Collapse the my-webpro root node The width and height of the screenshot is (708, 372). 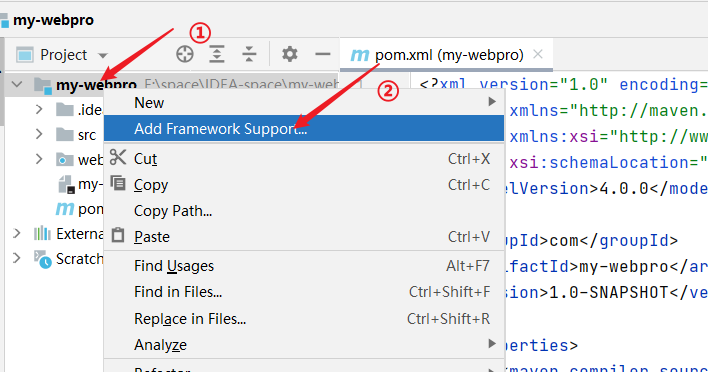[x=17, y=84]
